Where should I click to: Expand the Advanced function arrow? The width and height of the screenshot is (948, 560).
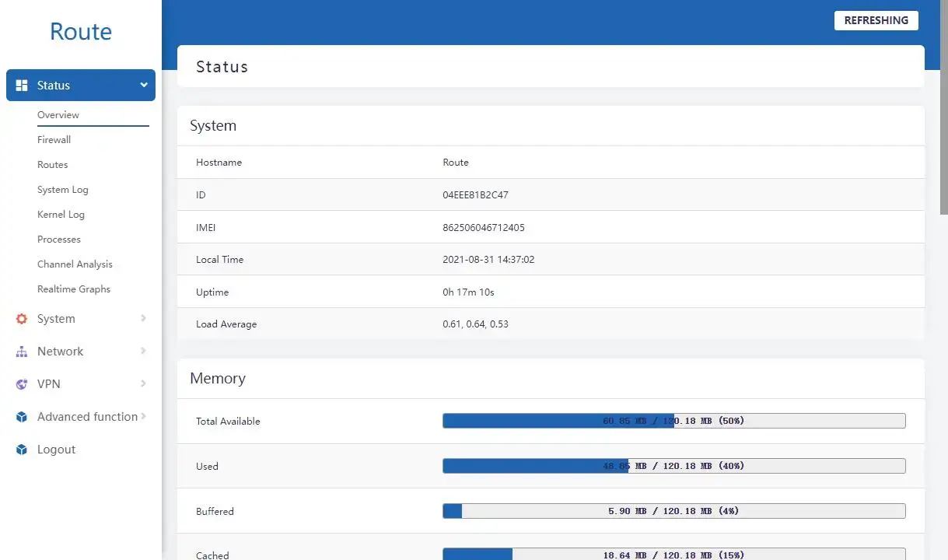(143, 416)
